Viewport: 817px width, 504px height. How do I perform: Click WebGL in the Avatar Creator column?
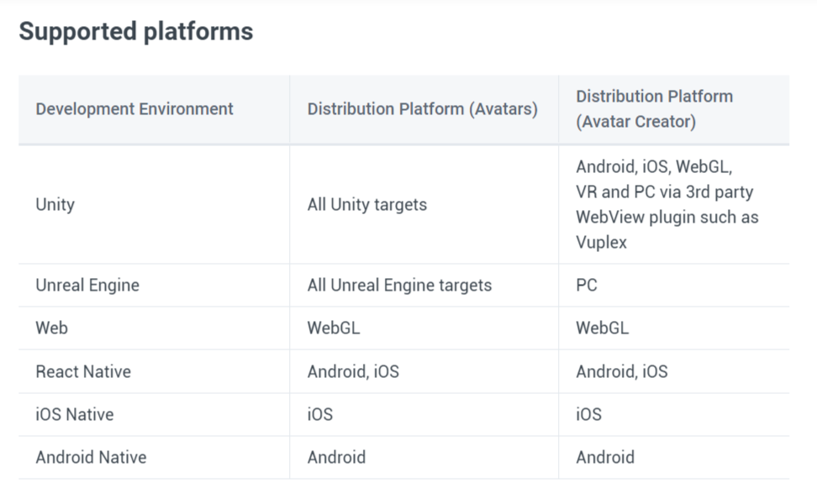[x=603, y=328]
